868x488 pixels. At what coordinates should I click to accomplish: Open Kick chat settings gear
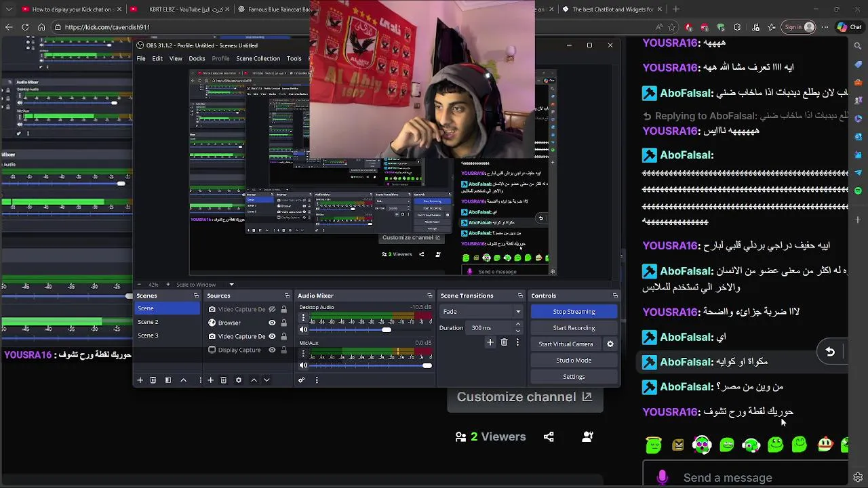858,478
